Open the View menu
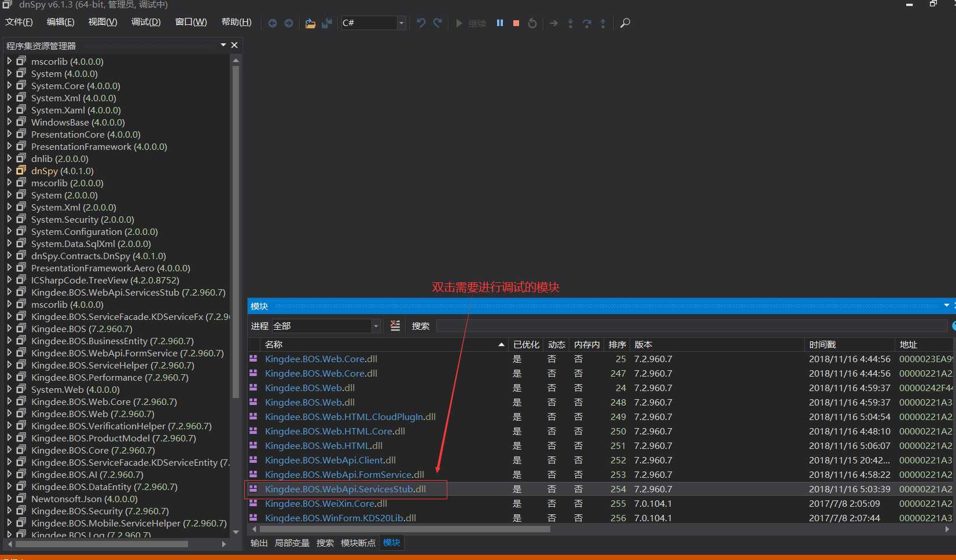Screen dimensions: 956x560 pyautogui.click(x=102, y=22)
